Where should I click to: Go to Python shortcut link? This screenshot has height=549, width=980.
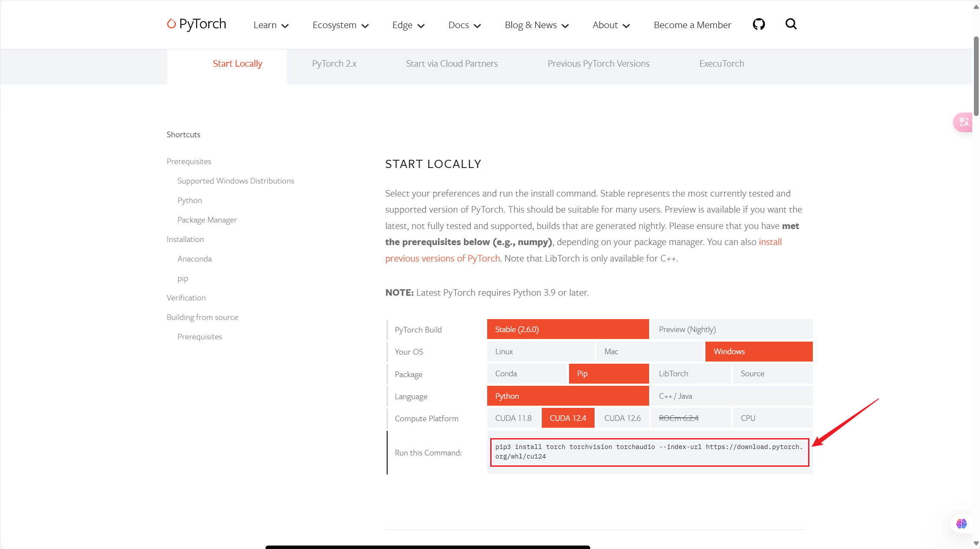[190, 200]
